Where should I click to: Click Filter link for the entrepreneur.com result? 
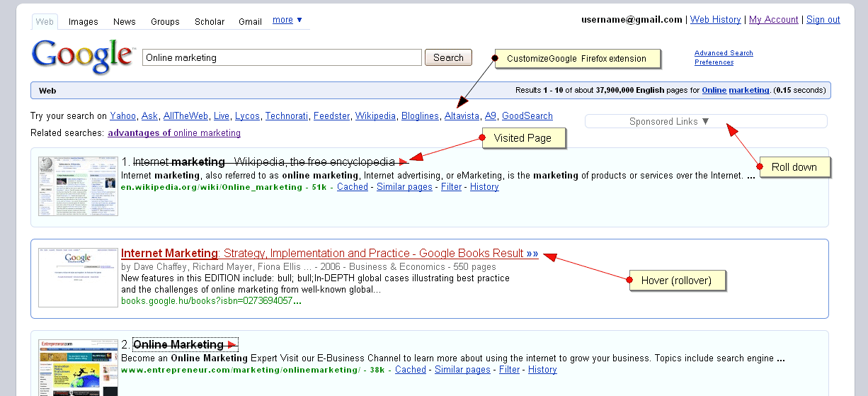509,370
